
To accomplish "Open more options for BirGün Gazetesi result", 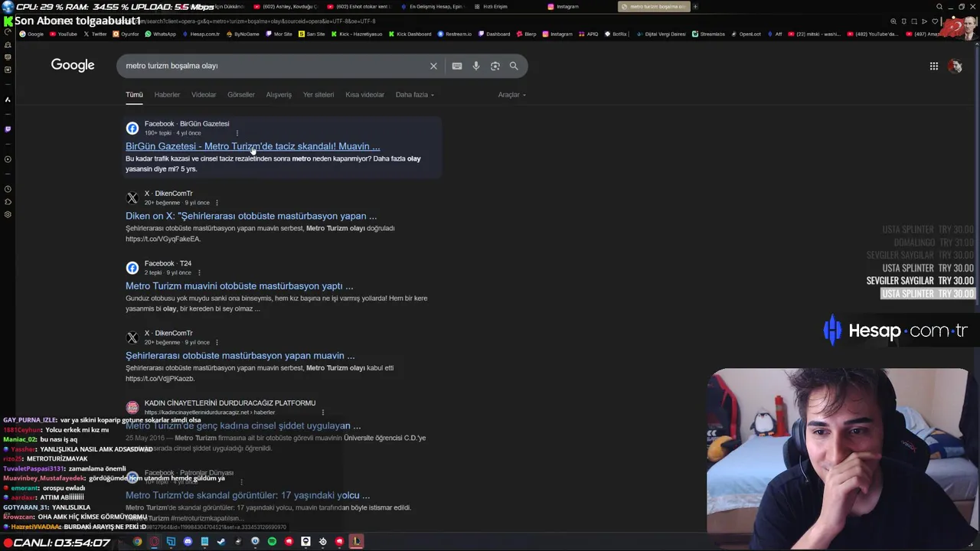I will pyautogui.click(x=237, y=133).
